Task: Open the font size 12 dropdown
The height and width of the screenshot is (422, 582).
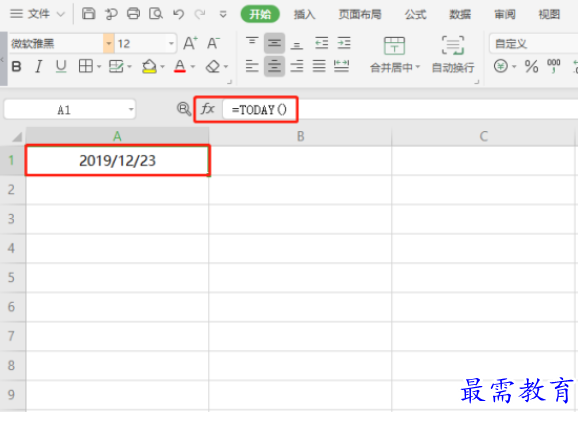Action: click(171, 43)
